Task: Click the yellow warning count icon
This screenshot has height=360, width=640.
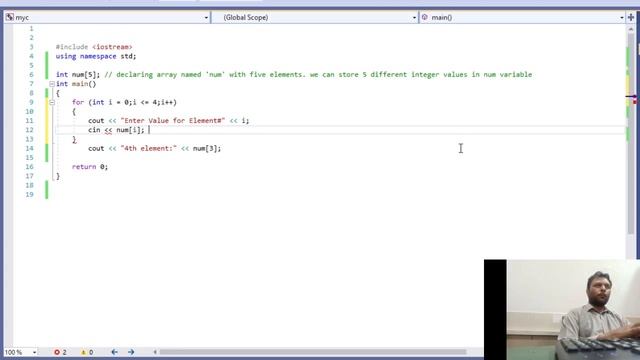Action: click(83, 352)
